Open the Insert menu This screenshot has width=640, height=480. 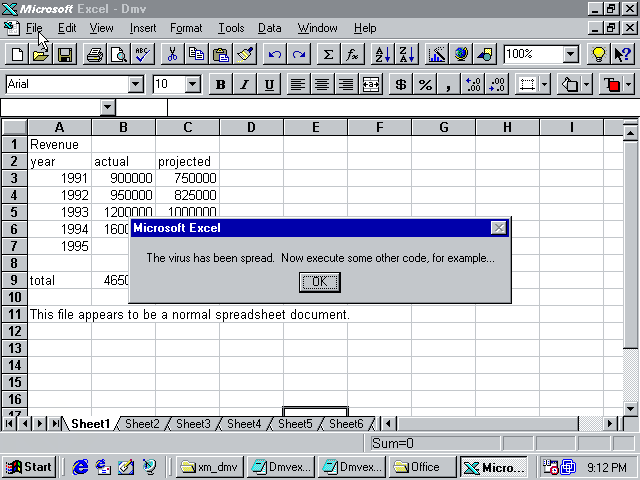coord(143,28)
